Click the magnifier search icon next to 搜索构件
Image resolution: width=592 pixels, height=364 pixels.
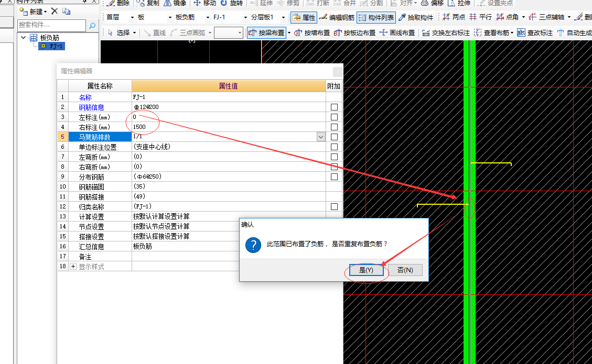tap(92, 25)
